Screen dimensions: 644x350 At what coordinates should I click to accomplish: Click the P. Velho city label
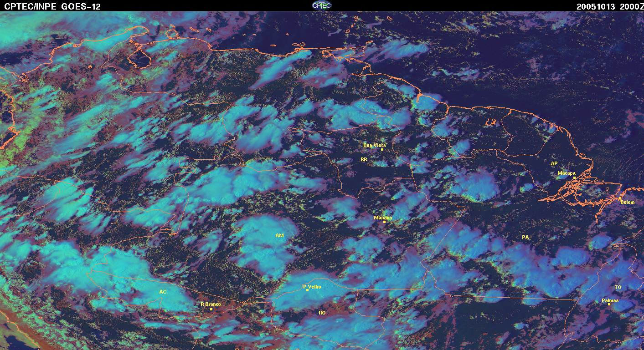click(x=312, y=287)
